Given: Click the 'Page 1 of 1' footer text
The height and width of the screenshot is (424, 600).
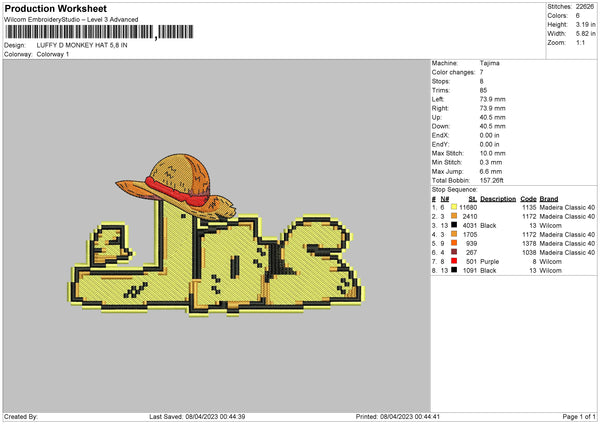Looking at the screenshot, I should coord(579,416).
